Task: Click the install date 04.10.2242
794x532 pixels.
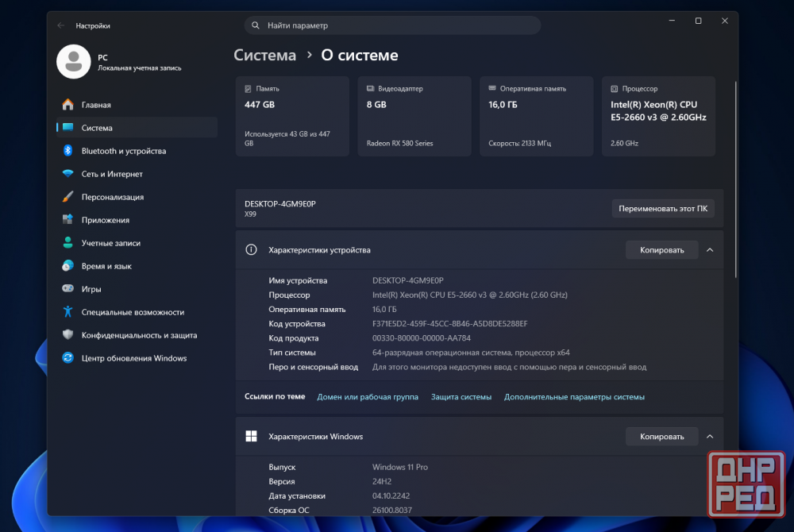Action: point(391,496)
